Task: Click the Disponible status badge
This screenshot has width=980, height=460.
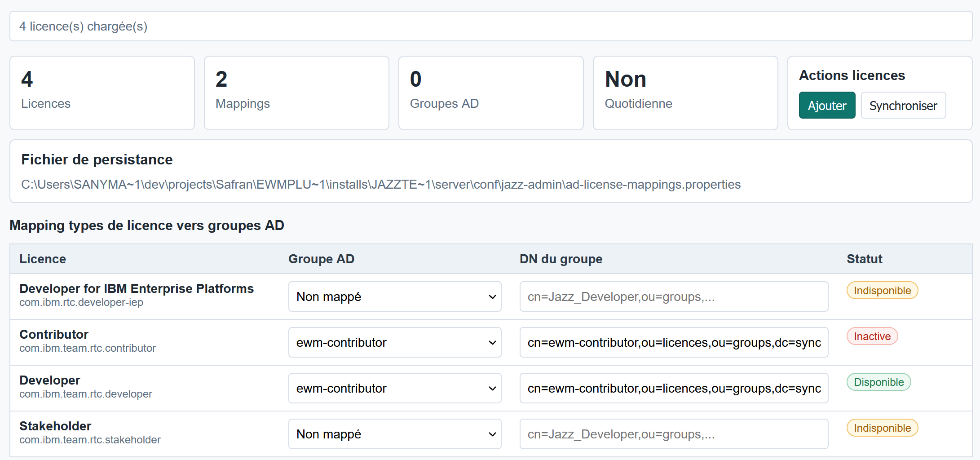Action: pyautogui.click(x=878, y=382)
